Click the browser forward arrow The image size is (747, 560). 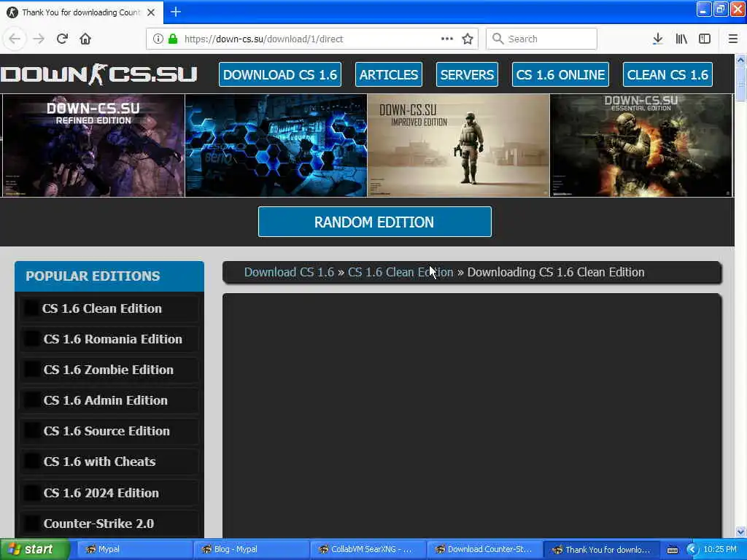tap(39, 39)
